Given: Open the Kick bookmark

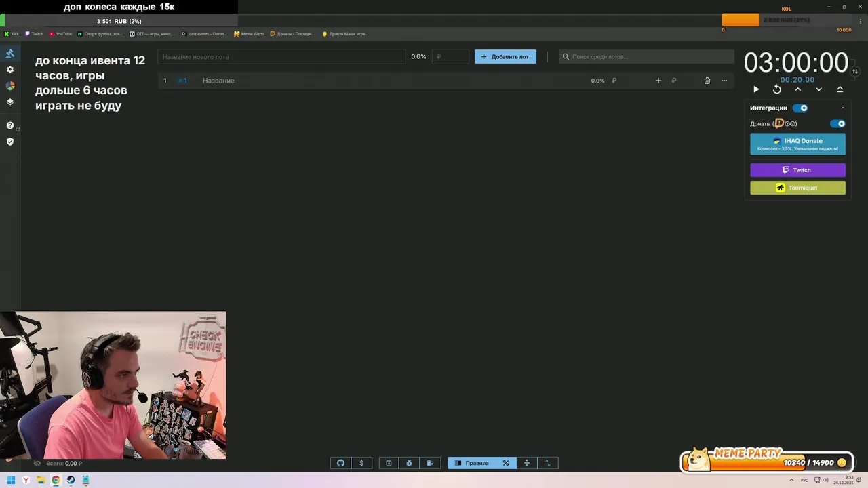Looking at the screenshot, I should coord(12,33).
